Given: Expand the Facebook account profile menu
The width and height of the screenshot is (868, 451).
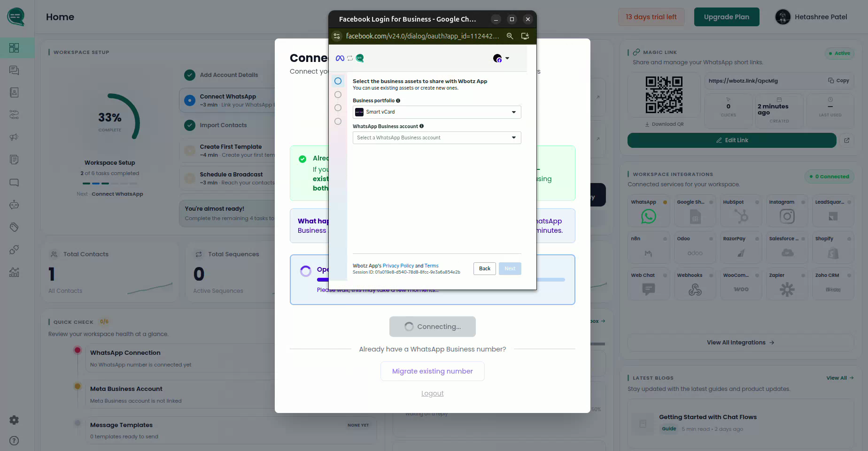Looking at the screenshot, I should [x=501, y=58].
